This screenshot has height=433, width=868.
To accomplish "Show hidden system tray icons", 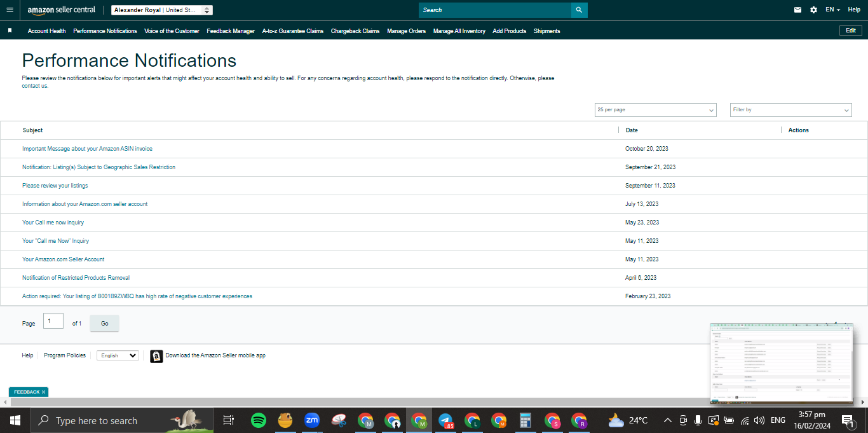I will pos(668,420).
